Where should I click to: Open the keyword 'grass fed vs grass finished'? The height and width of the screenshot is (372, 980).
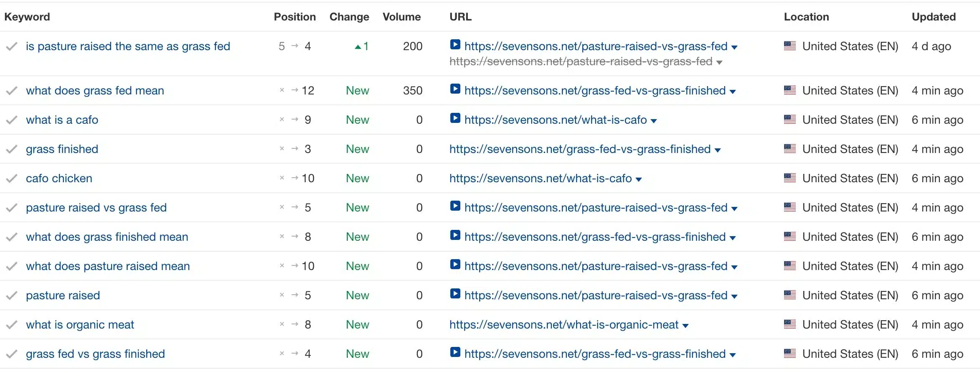tap(95, 353)
